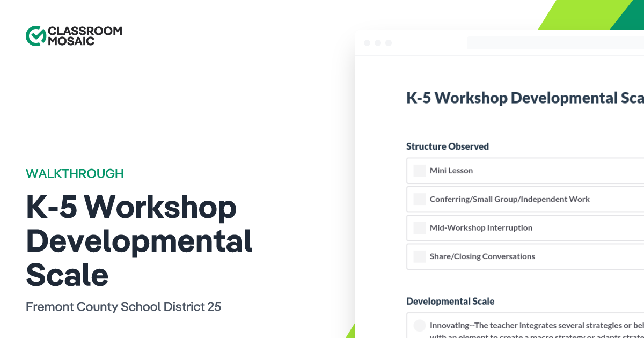The height and width of the screenshot is (338, 644).
Task: Click the middle browser window dot
Action: tap(378, 42)
